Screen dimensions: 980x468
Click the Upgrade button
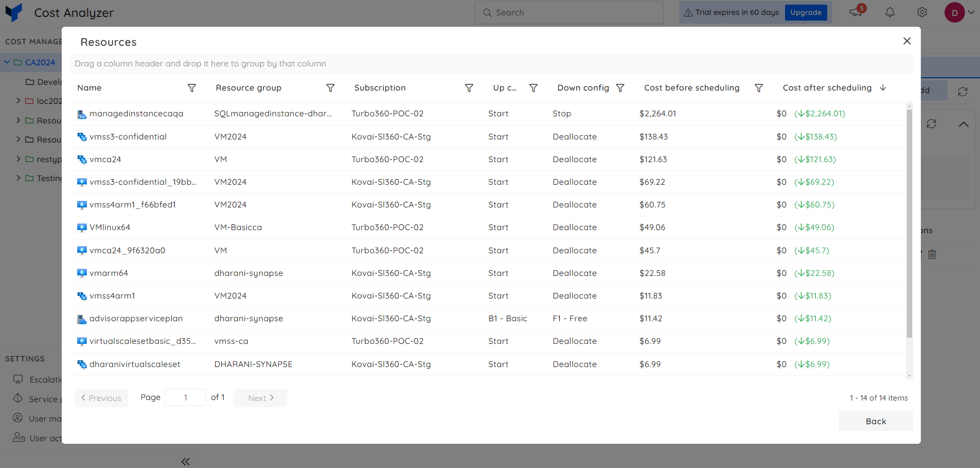(x=806, y=12)
